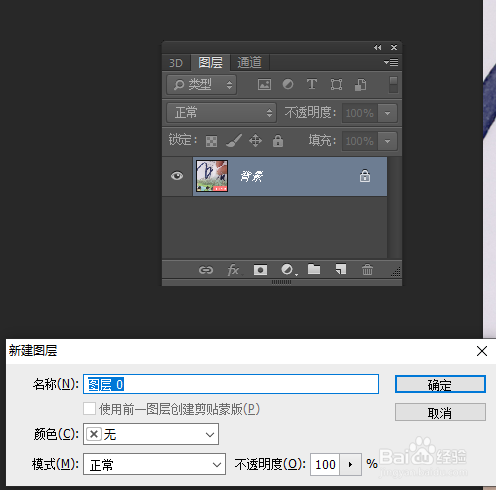
Task: Close the 新建图层 dialog
Action: pyautogui.click(x=482, y=351)
